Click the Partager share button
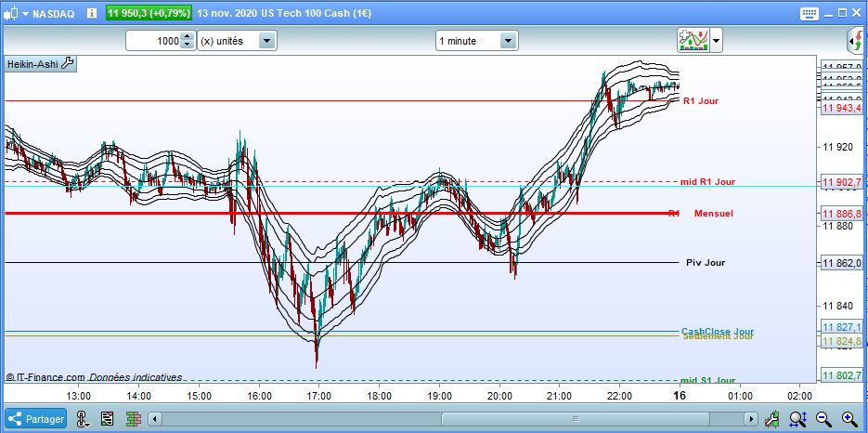 click(36, 419)
